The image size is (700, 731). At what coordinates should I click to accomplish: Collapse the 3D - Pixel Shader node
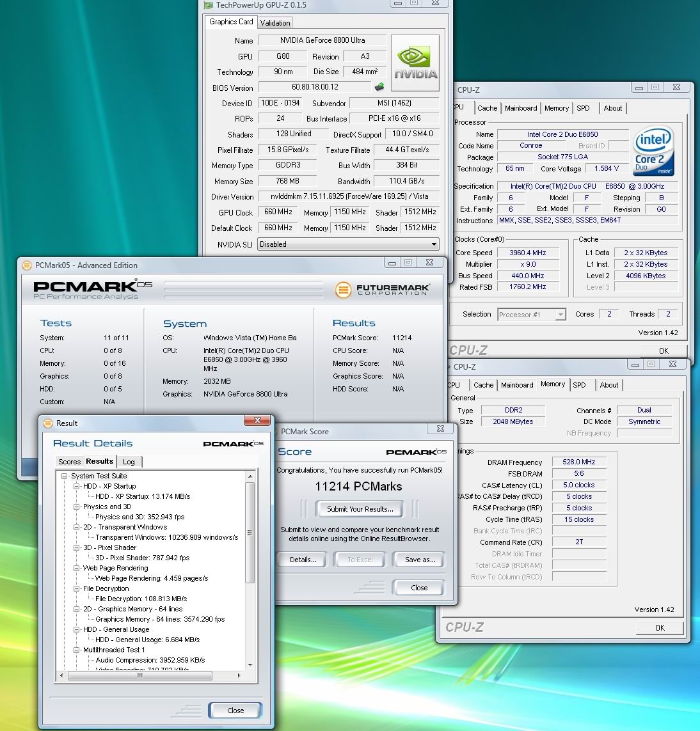point(77,548)
